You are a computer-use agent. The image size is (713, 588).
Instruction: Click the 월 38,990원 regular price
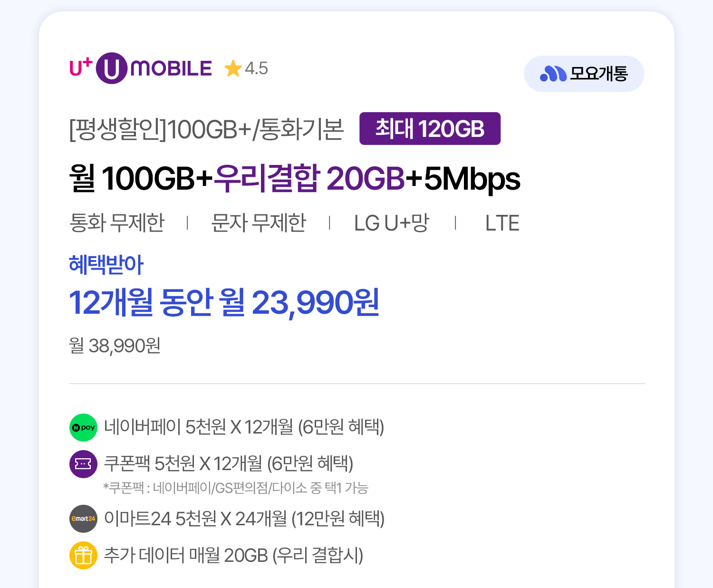click(115, 346)
